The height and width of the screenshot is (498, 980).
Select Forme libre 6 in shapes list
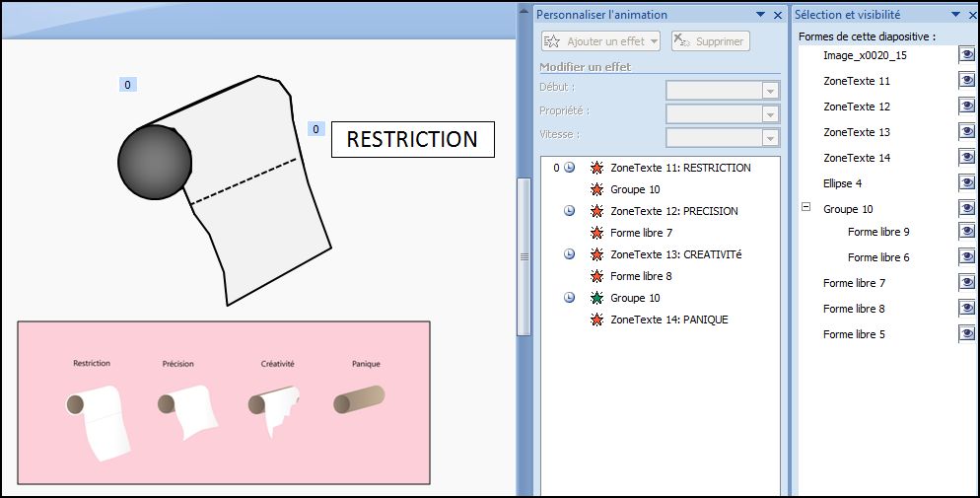[878, 257]
